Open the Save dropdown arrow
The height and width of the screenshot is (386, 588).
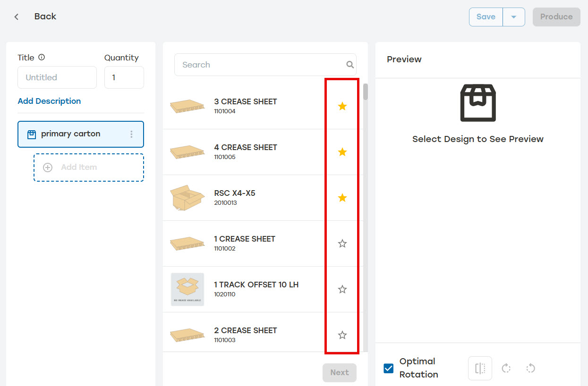pos(514,17)
